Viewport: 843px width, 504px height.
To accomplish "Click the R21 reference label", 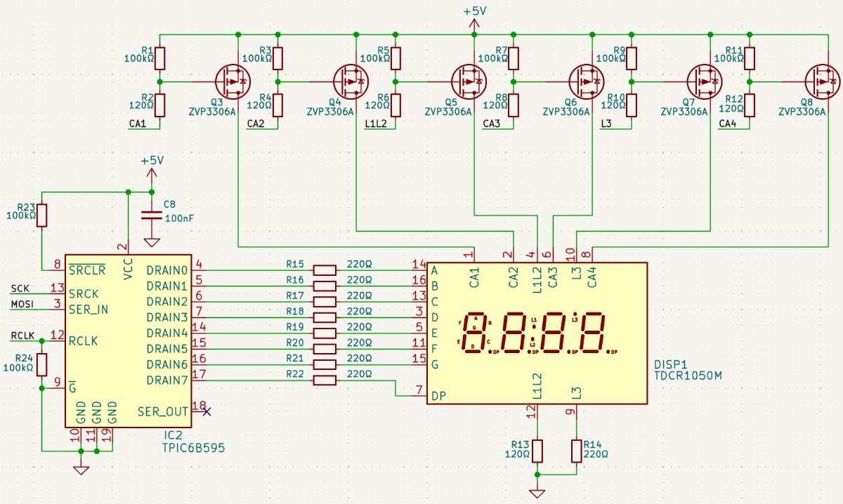I will pyautogui.click(x=295, y=359).
